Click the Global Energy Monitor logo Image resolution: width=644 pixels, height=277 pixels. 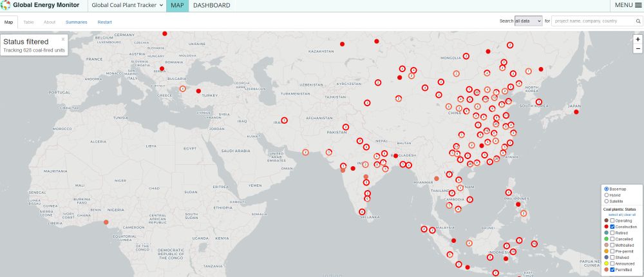click(5, 5)
